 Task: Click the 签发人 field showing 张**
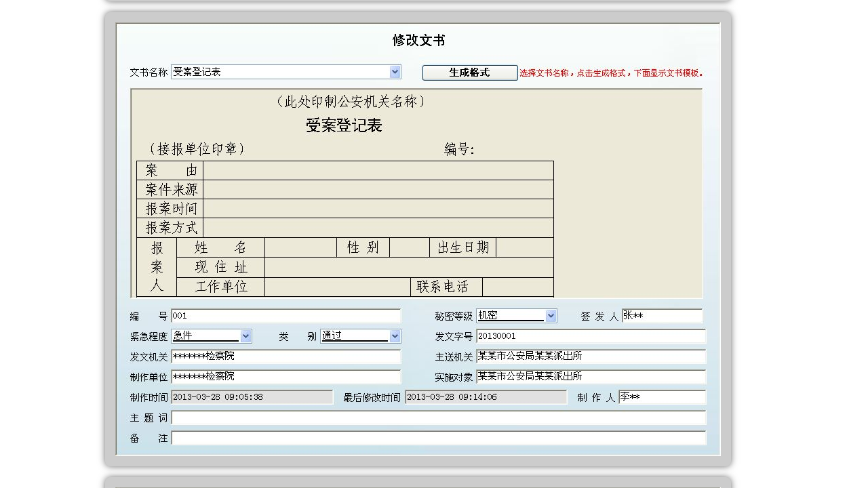click(663, 315)
